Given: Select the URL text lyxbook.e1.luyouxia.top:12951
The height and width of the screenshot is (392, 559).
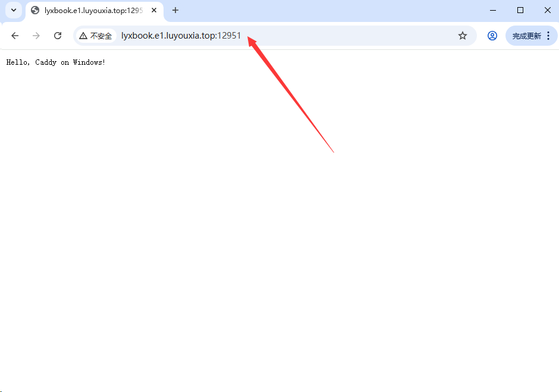Looking at the screenshot, I should (x=180, y=36).
